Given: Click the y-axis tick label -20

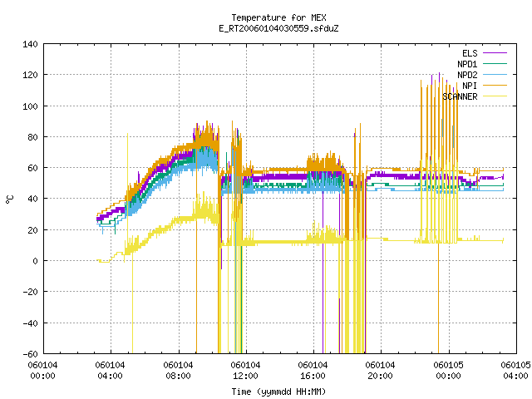Looking at the screenshot, I should point(30,292).
